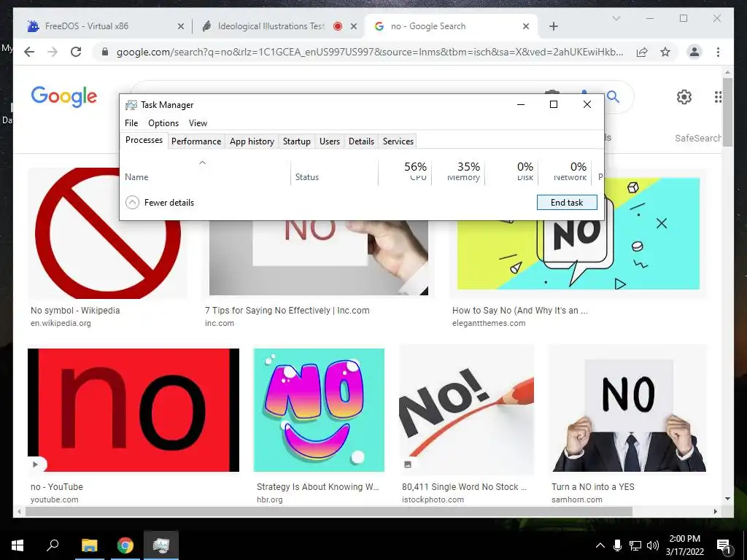This screenshot has height=560, width=747.
Task: Click the Chrome forward navigation arrow
Action: click(x=53, y=52)
